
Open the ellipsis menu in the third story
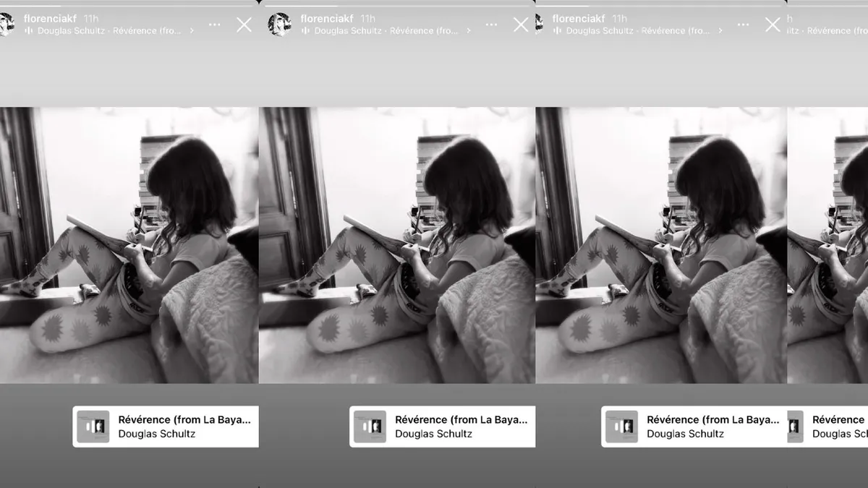pos(744,25)
